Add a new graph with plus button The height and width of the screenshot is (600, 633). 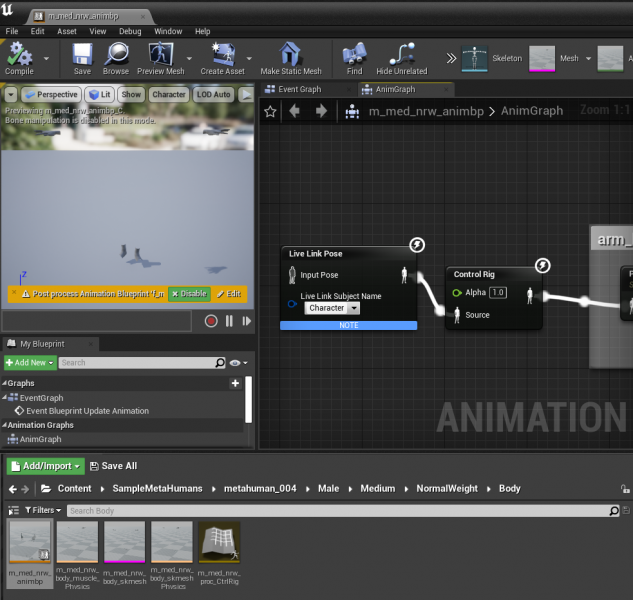click(235, 383)
